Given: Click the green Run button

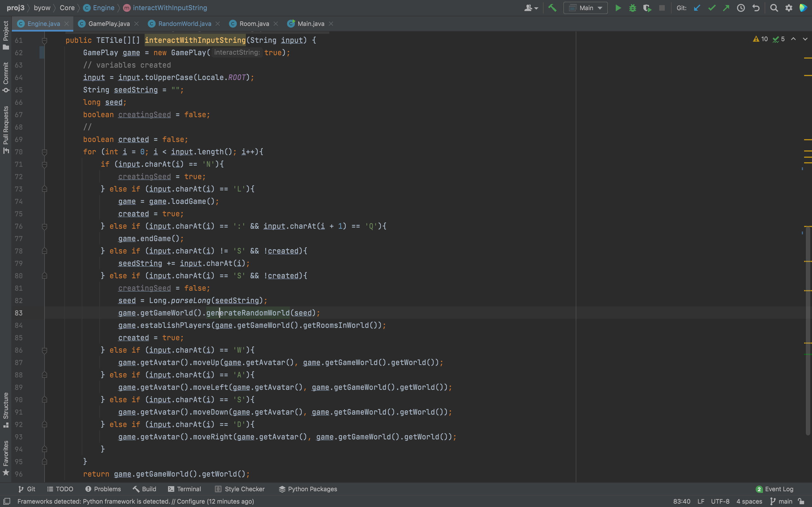Looking at the screenshot, I should tap(618, 8).
